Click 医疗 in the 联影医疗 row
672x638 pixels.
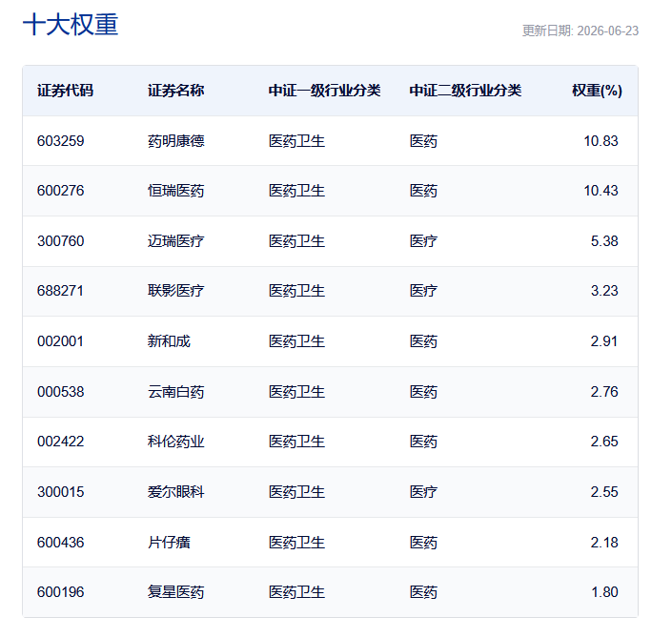coord(423,291)
